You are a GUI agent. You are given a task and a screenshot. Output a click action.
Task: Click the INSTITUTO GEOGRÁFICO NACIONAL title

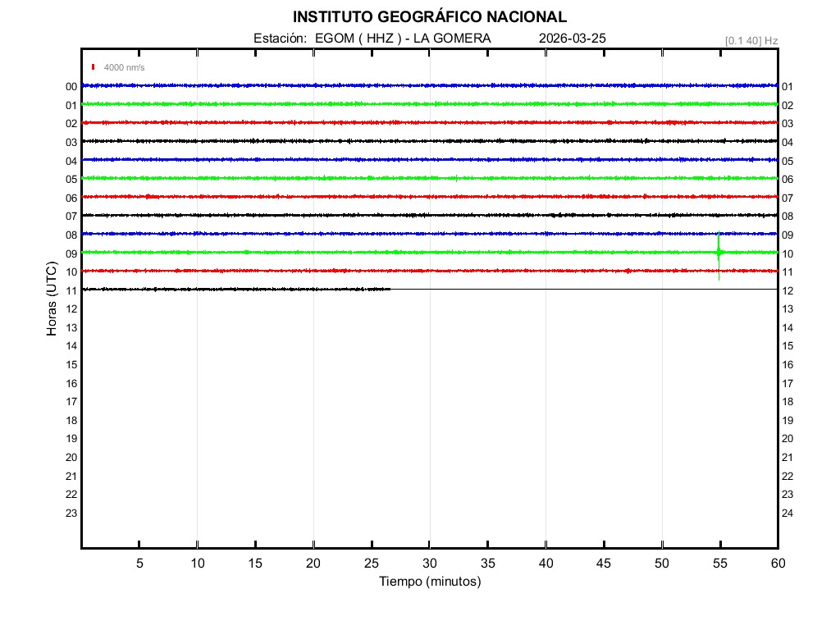[429, 17]
